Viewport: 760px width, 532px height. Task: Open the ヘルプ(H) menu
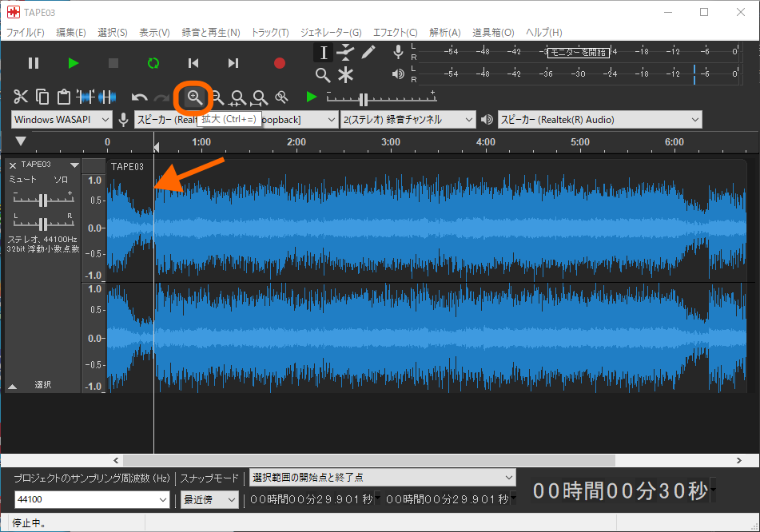pos(543,33)
